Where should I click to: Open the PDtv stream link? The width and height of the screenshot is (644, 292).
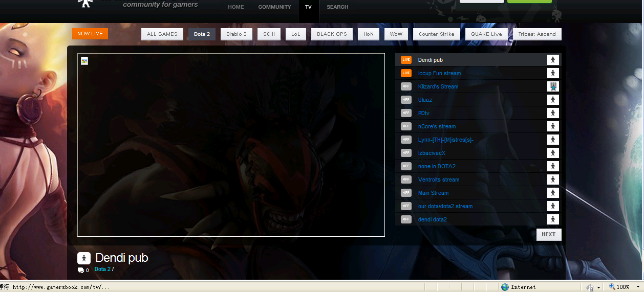tap(423, 113)
